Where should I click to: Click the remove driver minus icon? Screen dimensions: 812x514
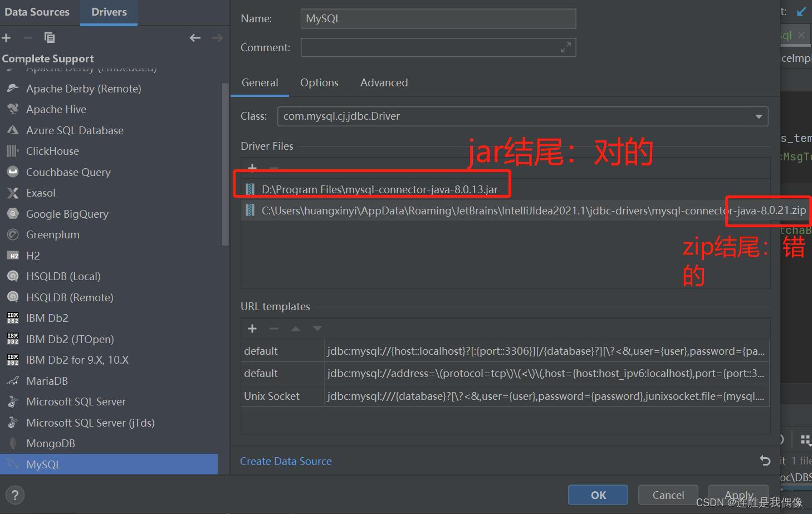(28, 38)
